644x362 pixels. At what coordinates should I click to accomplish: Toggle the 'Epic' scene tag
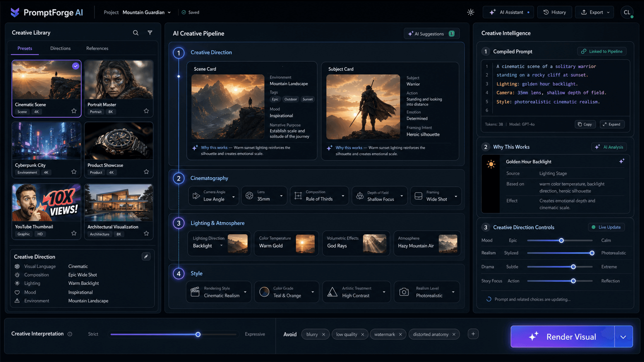point(275,99)
